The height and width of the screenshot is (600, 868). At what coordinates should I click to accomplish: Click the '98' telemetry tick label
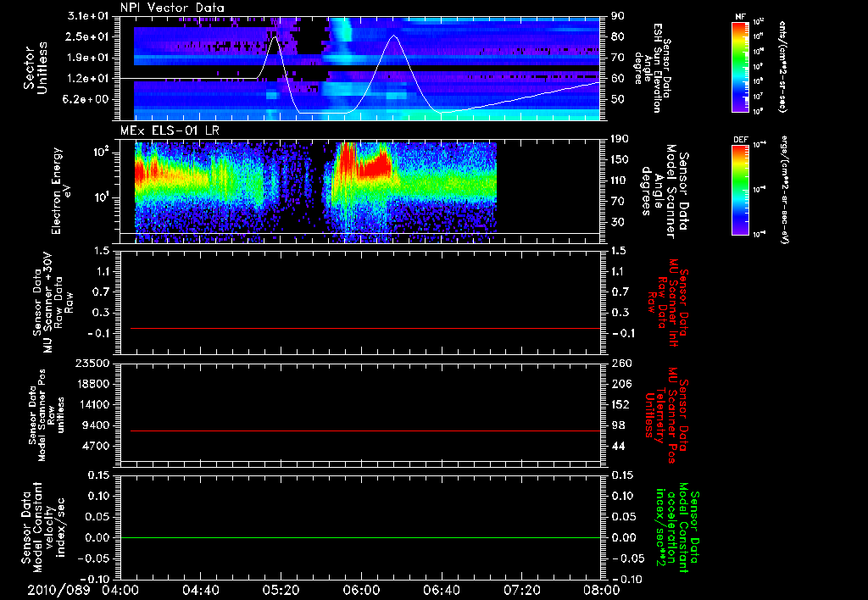click(x=617, y=425)
